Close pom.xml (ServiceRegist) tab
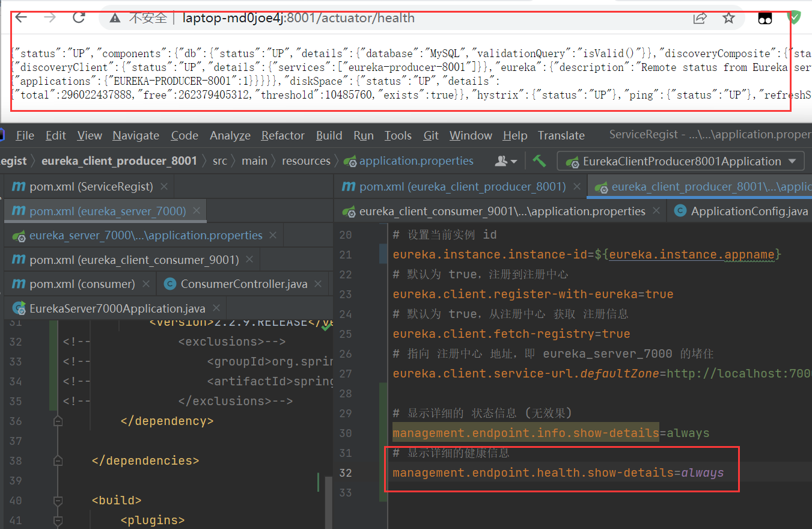Screen dimensions: 812x529 (165, 187)
